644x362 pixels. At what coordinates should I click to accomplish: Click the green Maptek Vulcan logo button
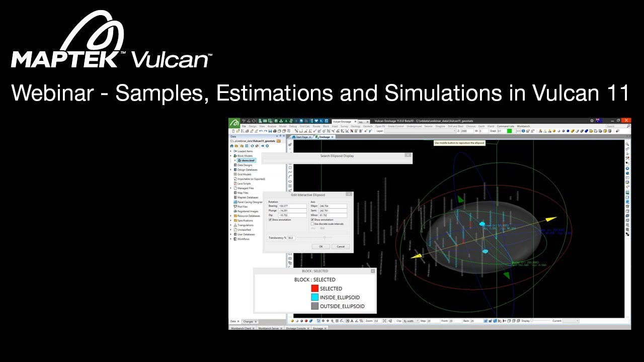click(x=234, y=122)
